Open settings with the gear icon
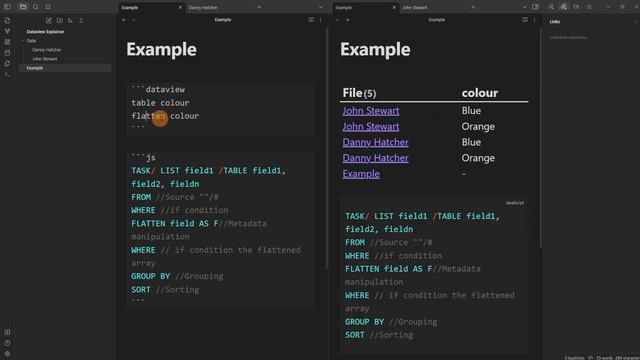The width and height of the screenshot is (640, 360). coord(7,353)
